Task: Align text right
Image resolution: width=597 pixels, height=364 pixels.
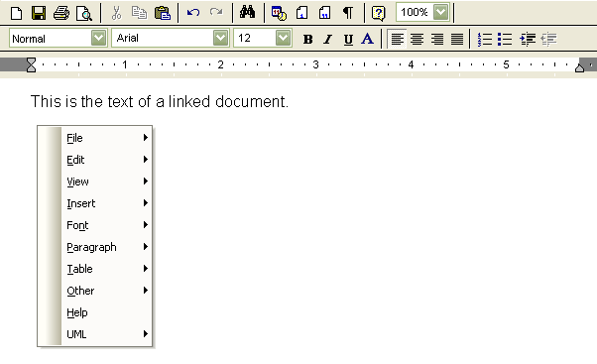Action: click(437, 39)
